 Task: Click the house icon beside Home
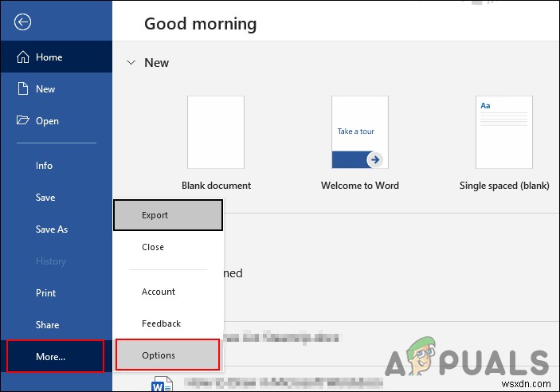[23, 57]
